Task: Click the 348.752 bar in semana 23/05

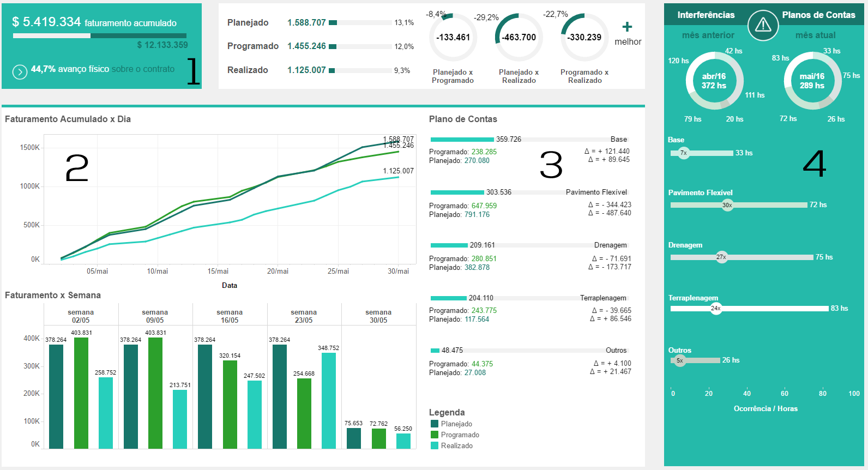Action: [328, 401]
